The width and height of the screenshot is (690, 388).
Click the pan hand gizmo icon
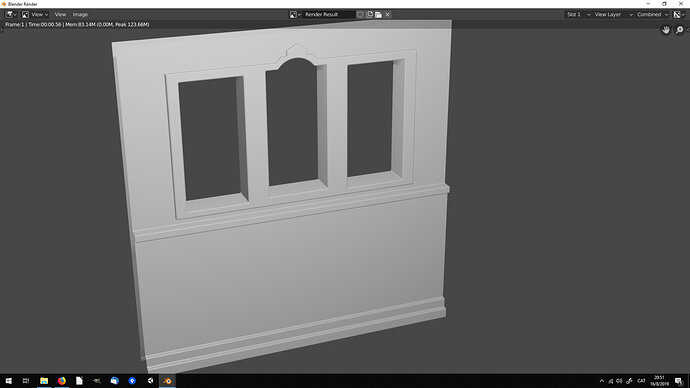[666, 30]
